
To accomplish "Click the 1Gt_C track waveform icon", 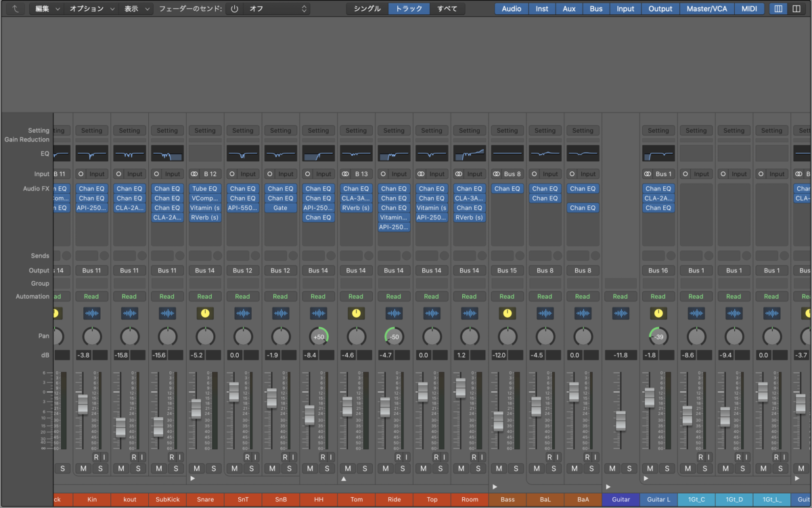I will coord(696,314).
